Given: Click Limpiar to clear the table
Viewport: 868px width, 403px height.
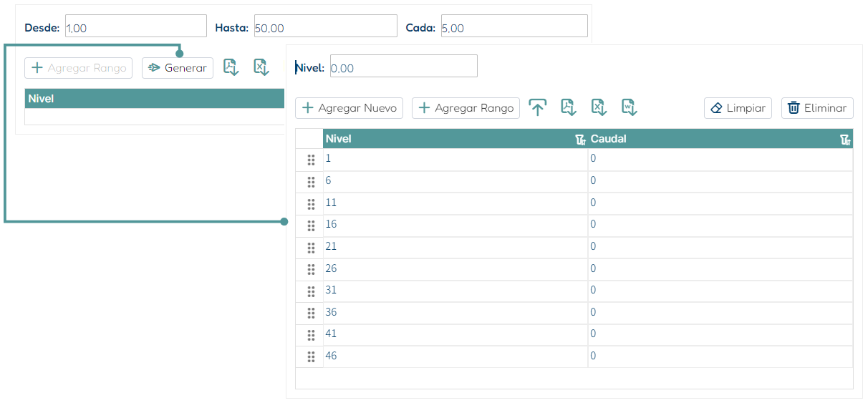Looking at the screenshot, I should 738,108.
